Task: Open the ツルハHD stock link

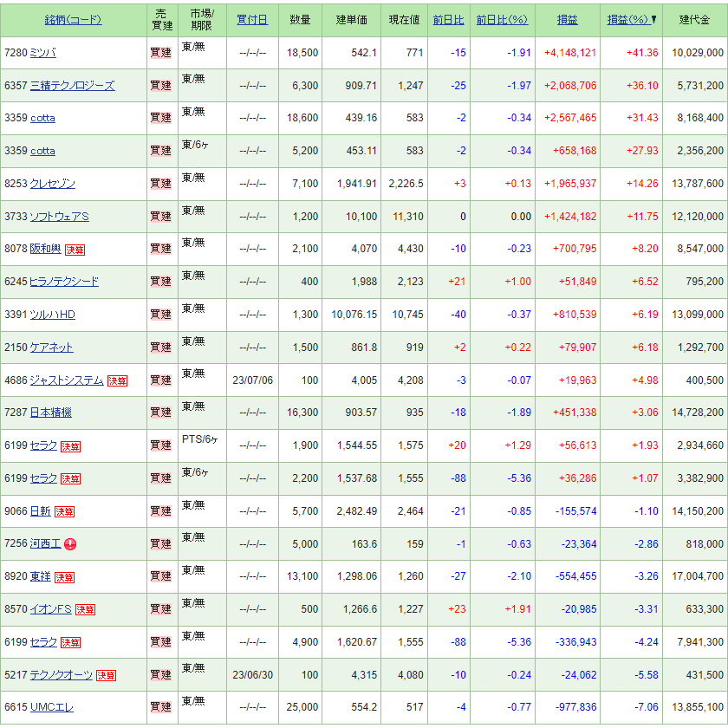Action: coord(53,315)
